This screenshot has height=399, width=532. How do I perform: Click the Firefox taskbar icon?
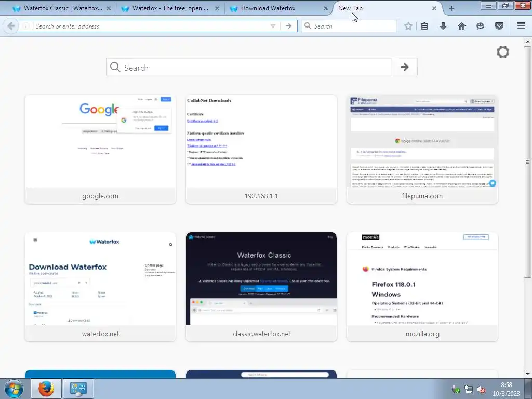pyautogui.click(x=46, y=389)
